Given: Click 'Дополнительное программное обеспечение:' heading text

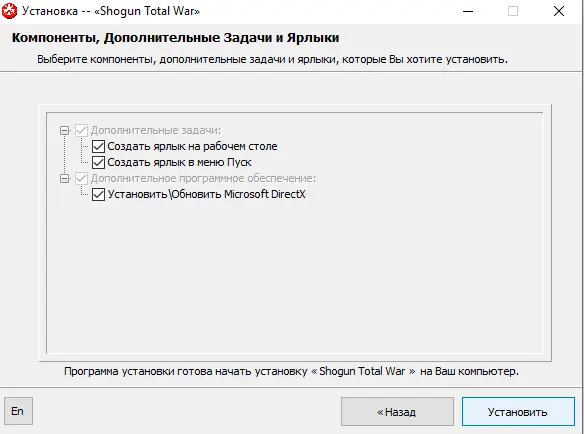Looking at the screenshot, I should 203,178.
